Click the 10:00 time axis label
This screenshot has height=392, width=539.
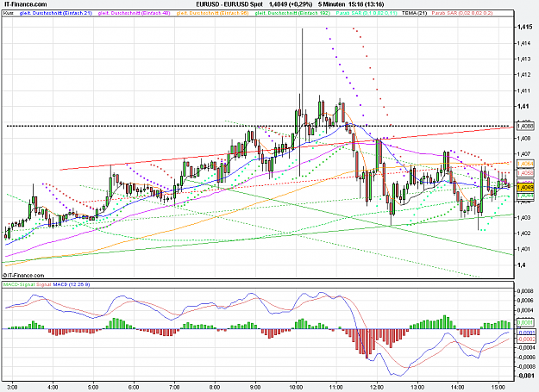point(296,387)
